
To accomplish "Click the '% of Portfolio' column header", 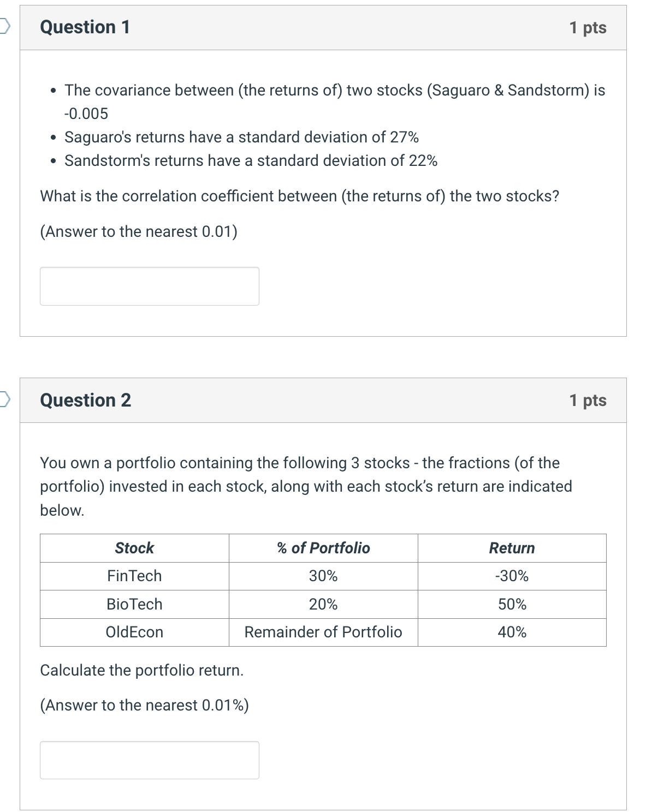I will [x=323, y=548].
